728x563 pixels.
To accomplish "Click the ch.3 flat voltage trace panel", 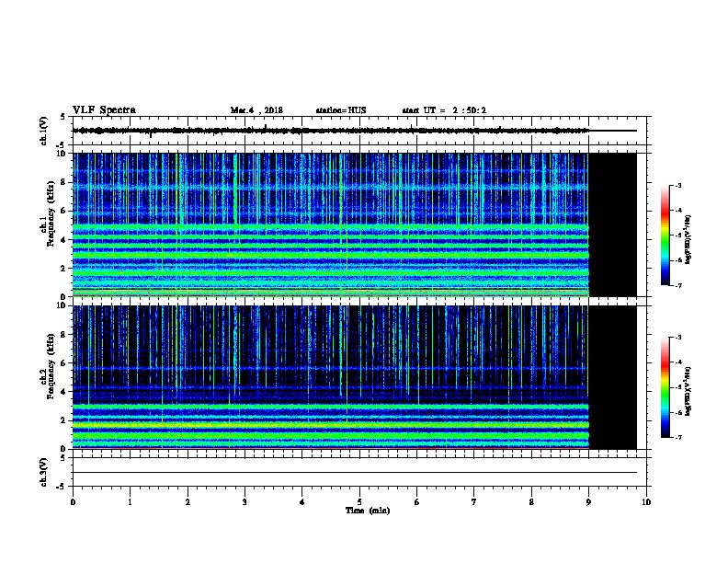I will point(359,472).
